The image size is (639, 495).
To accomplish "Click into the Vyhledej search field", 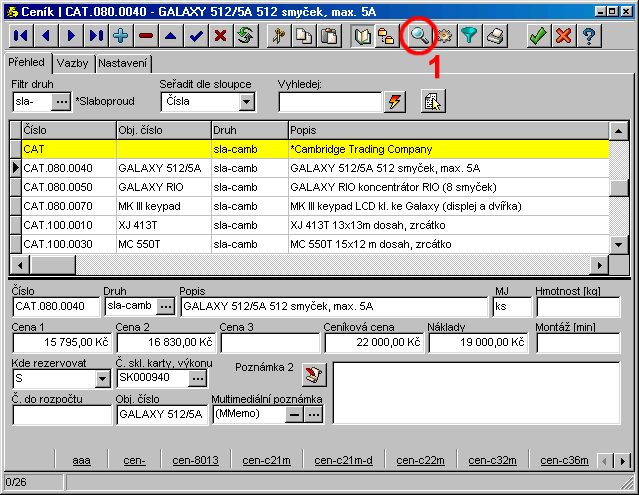I will [x=330, y=101].
